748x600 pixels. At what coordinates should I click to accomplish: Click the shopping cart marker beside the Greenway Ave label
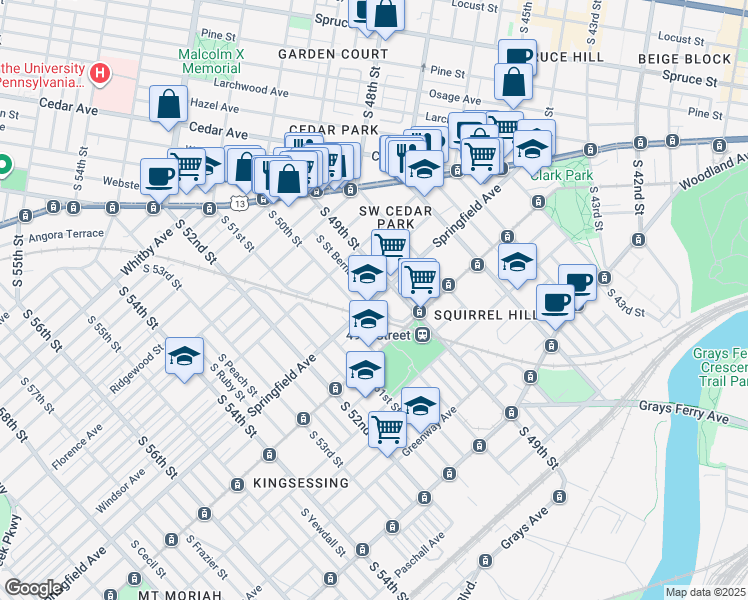click(x=387, y=431)
